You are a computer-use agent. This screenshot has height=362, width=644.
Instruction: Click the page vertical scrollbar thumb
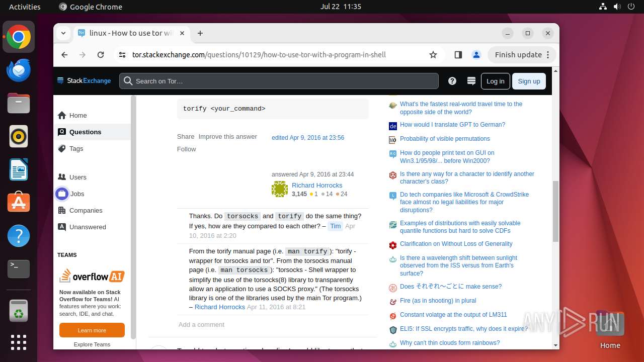[x=555, y=211]
